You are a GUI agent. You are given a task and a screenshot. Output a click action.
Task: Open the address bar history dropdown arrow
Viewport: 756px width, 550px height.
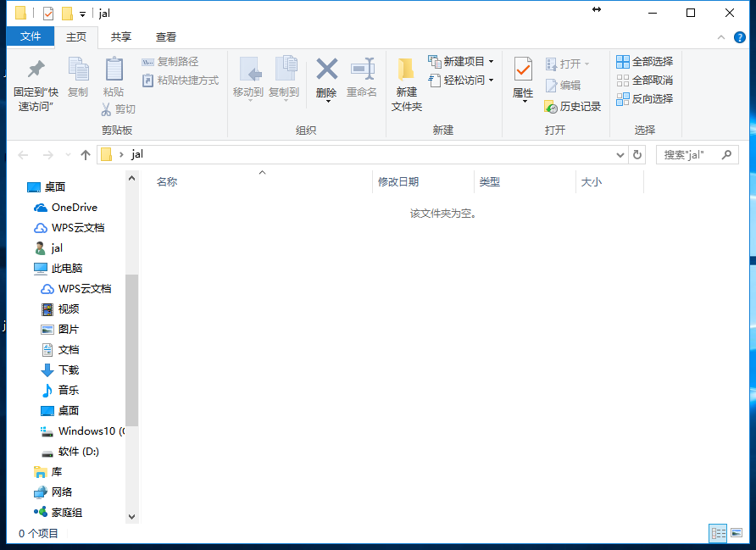pyautogui.click(x=620, y=154)
